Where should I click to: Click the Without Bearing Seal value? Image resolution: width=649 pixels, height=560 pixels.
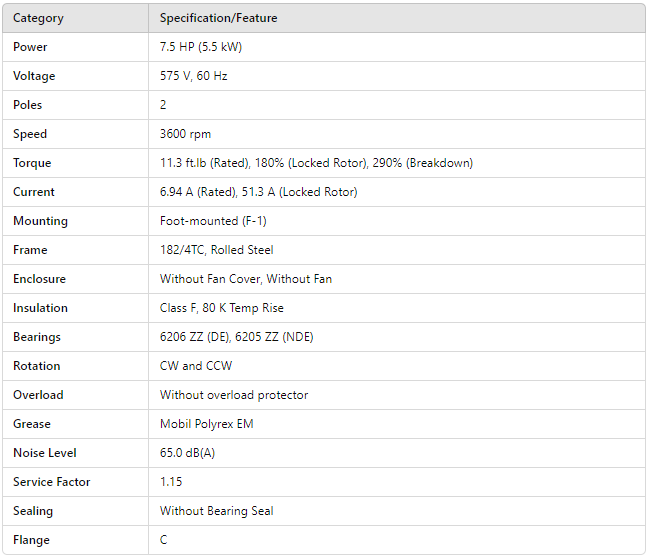pyautogui.click(x=216, y=511)
